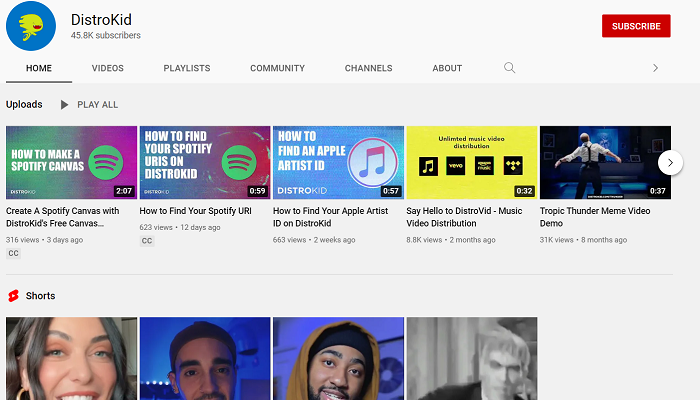This screenshot has width=700, height=400.
Task: Click CC badge under Spotify Canvas video
Action: coord(13,253)
